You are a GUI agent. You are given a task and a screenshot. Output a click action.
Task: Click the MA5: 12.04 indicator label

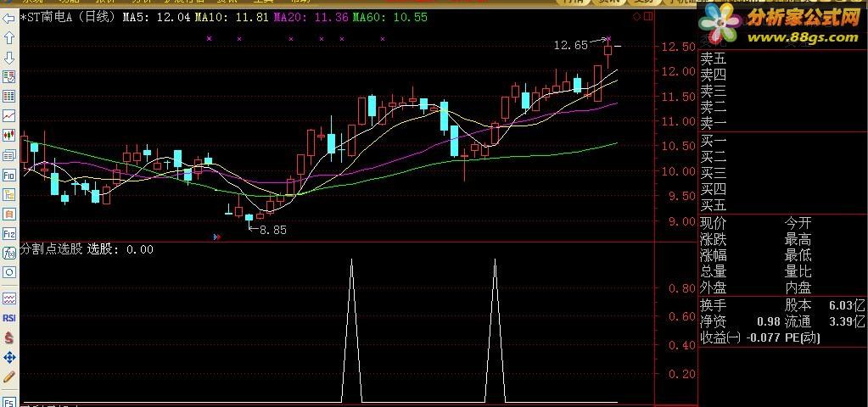click(157, 17)
